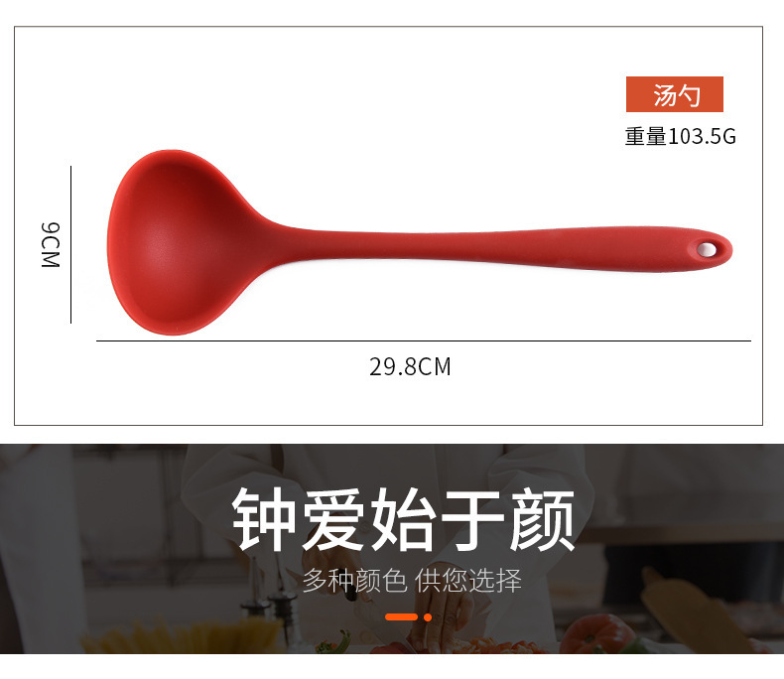
Task: Click the orange 汤勺 label badge
Action: pyautogui.click(x=675, y=94)
